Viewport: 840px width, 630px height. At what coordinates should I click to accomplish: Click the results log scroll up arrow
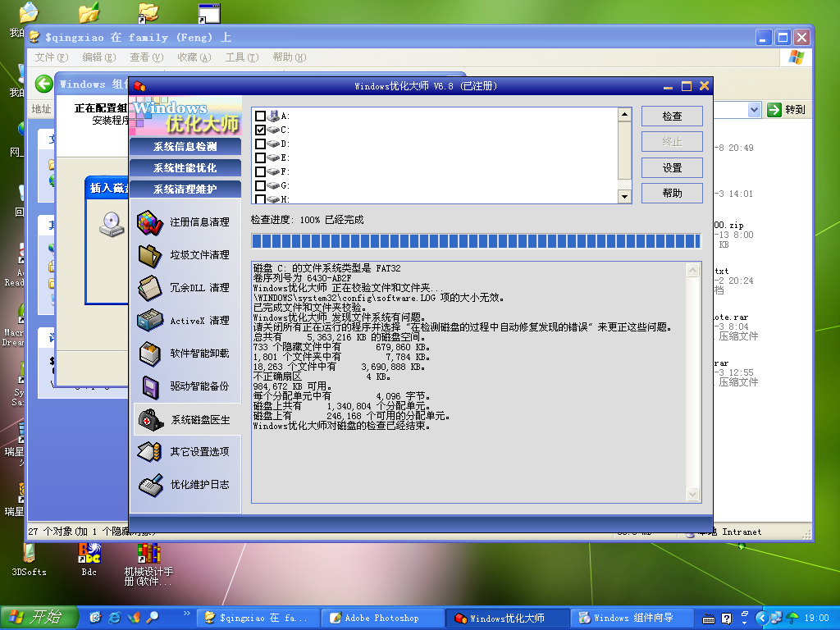pos(692,270)
